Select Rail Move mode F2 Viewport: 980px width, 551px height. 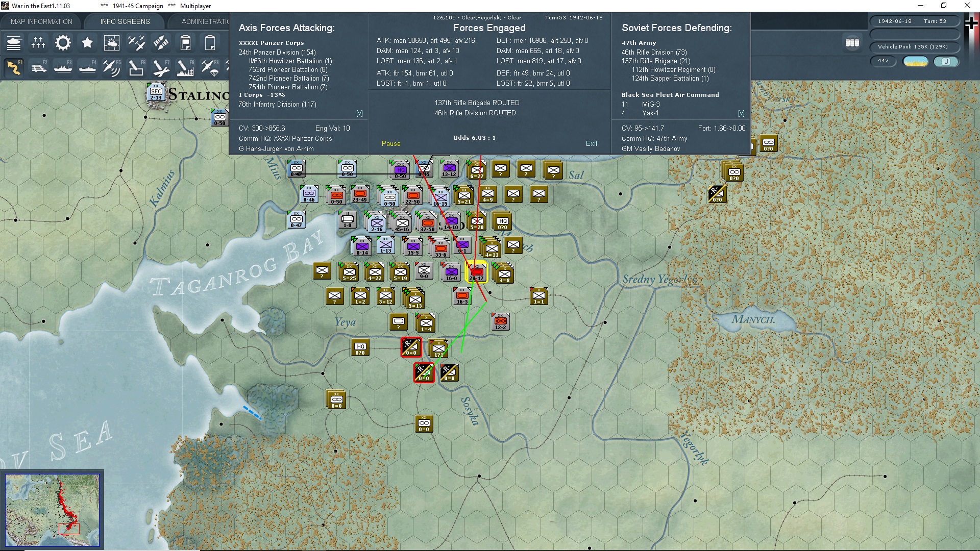coord(39,67)
